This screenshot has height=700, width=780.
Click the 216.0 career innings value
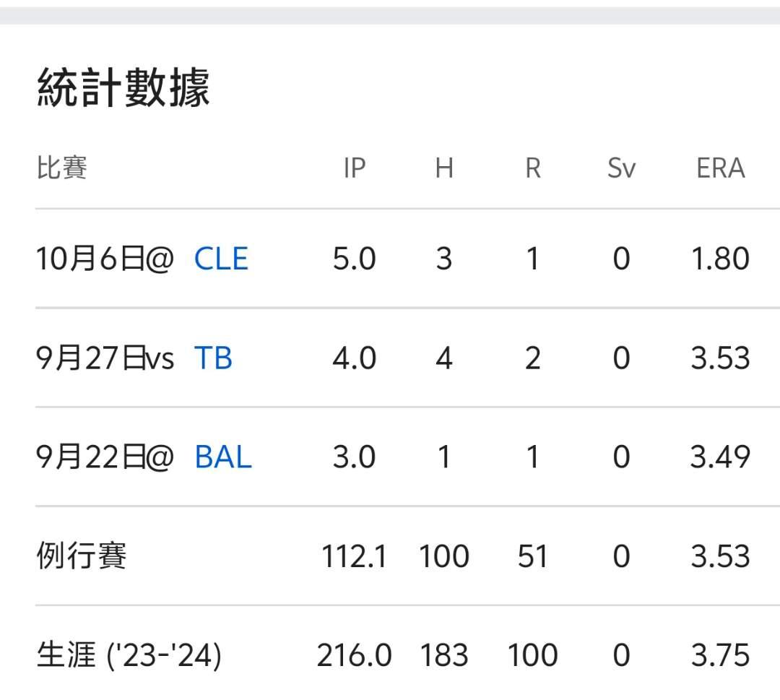(354, 655)
